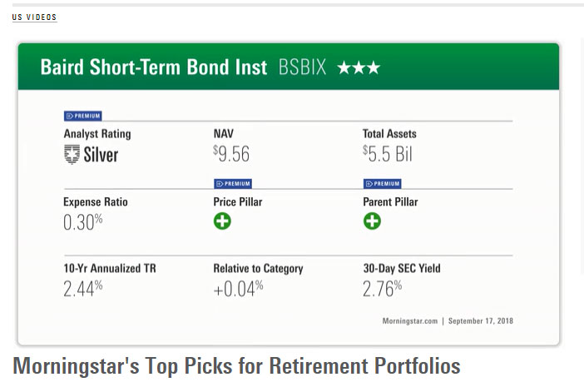Click the BSBIX ticker symbol
The width and height of the screenshot is (584, 392).
[303, 67]
